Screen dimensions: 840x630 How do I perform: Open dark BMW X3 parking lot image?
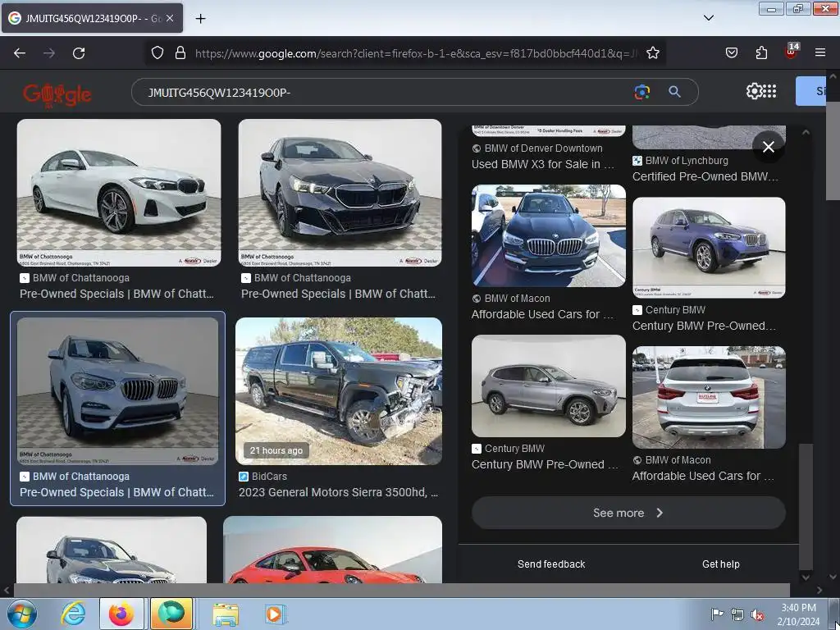tap(549, 235)
